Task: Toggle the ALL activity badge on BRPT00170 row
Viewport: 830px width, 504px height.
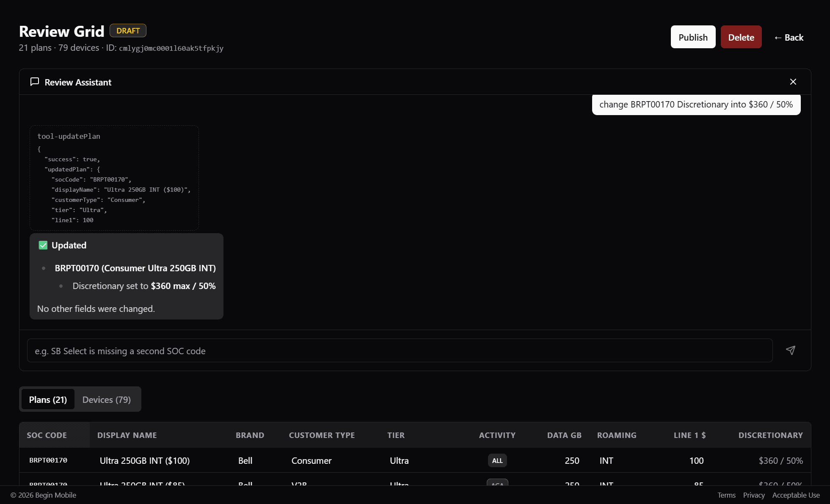Action: point(497,460)
